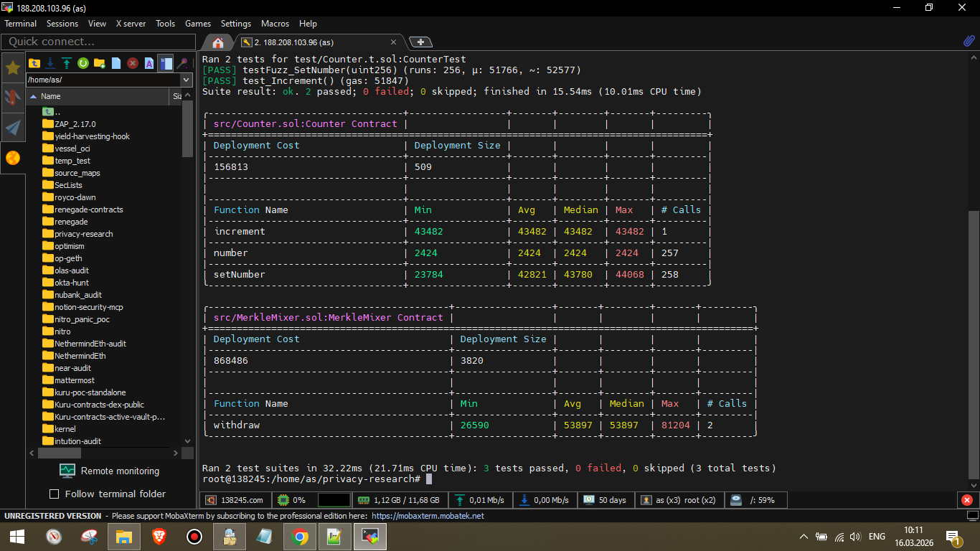The height and width of the screenshot is (551, 980).
Task: Open the Sessions menu
Action: pos(62,24)
